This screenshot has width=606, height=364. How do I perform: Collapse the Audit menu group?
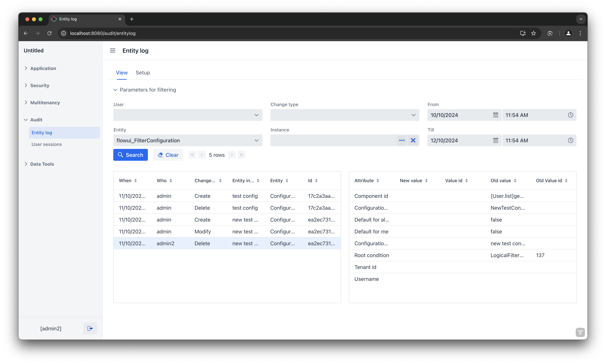click(33, 120)
